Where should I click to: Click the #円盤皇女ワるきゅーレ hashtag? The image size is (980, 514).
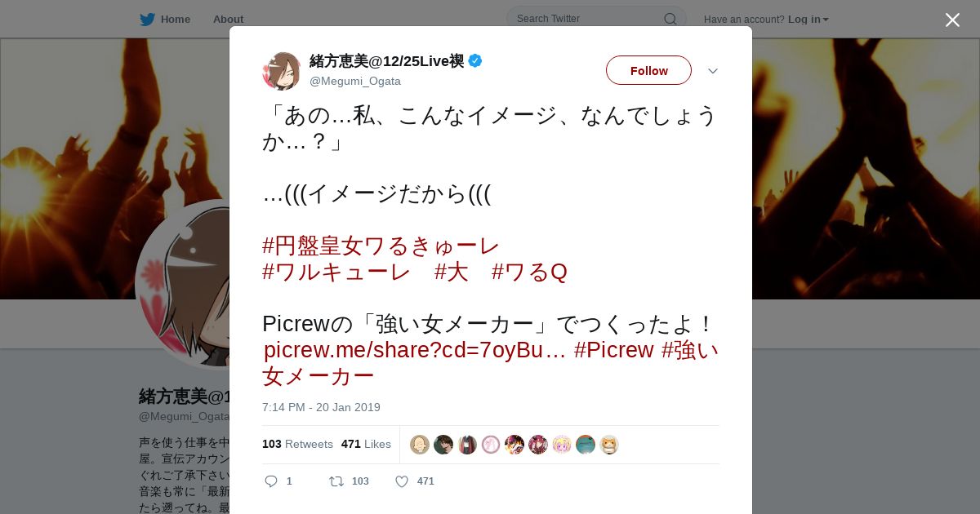coord(381,246)
